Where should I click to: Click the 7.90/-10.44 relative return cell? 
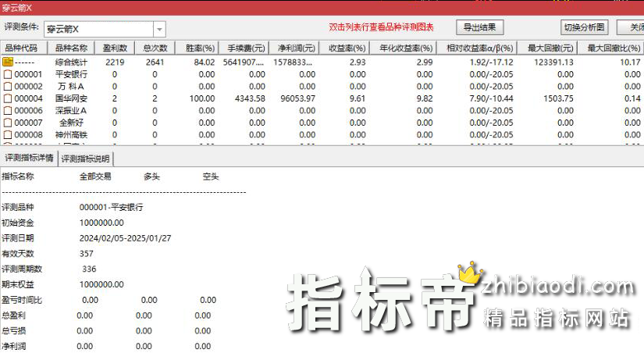click(491, 98)
